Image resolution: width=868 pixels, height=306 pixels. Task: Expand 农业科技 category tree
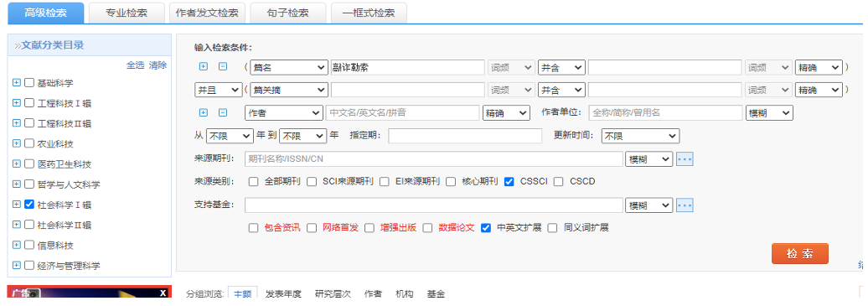click(16, 143)
